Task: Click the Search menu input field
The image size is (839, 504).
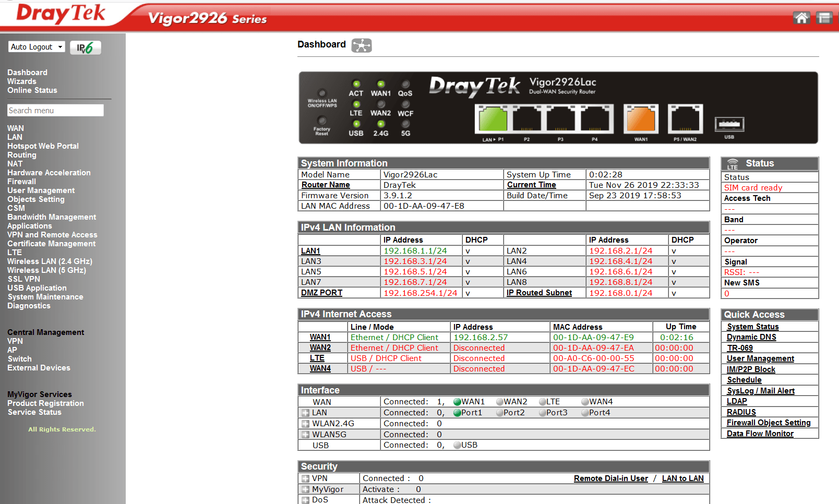Action: [x=55, y=111]
